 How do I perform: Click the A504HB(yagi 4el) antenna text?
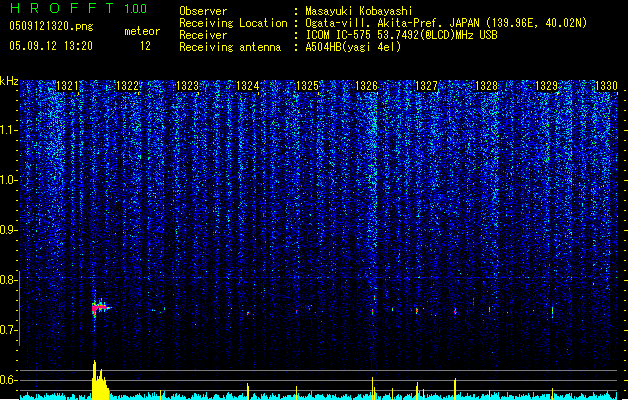[x=353, y=47]
